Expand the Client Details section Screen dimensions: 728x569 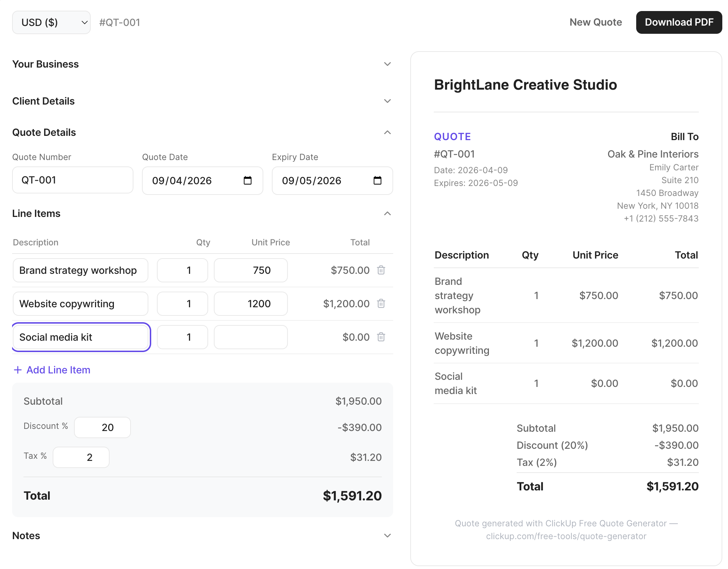click(x=387, y=101)
